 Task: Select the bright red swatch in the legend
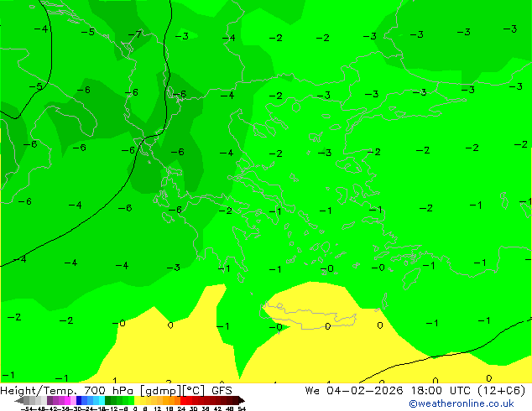click(183, 400)
